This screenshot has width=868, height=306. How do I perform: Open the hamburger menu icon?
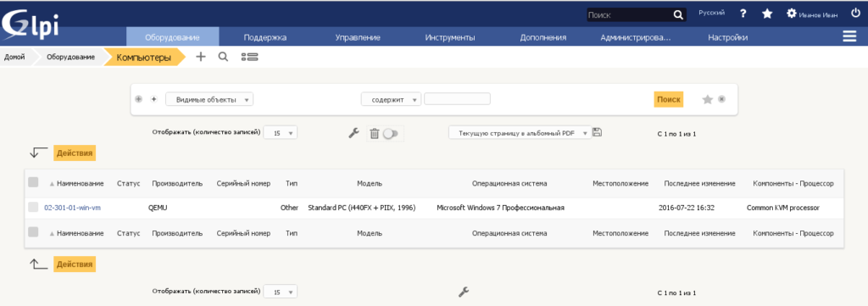pyautogui.click(x=849, y=36)
